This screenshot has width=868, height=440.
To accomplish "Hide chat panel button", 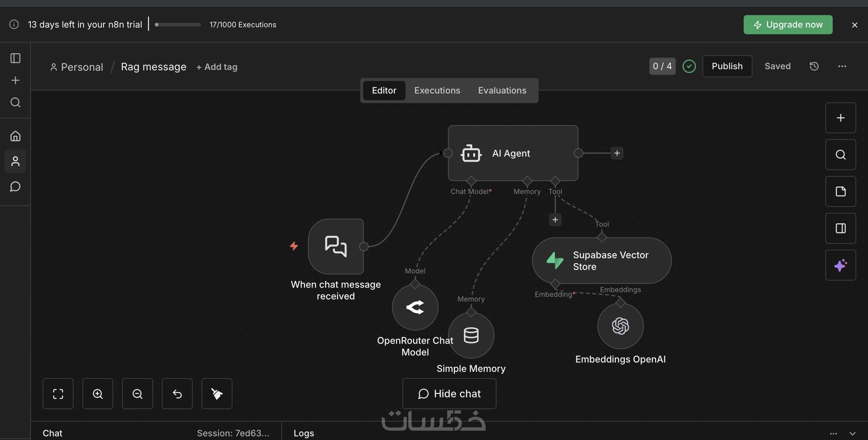I will coord(449,394).
